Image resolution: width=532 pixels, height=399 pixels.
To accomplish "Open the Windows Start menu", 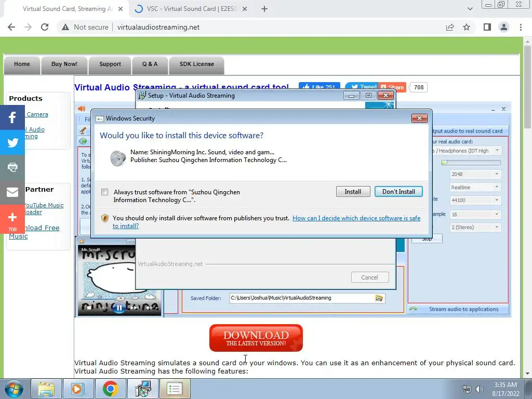I will tap(14, 389).
